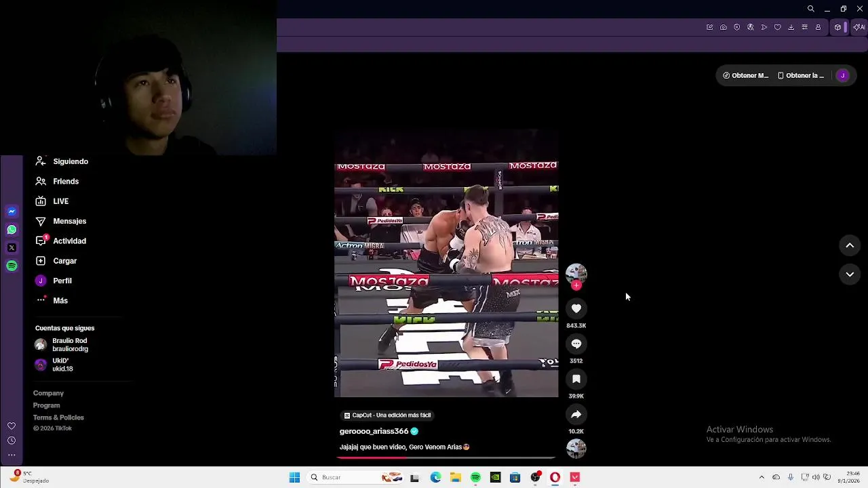The width and height of the screenshot is (868, 488).
Task: Open Mensajes in TikTok menu
Action: (x=69, y=221)
